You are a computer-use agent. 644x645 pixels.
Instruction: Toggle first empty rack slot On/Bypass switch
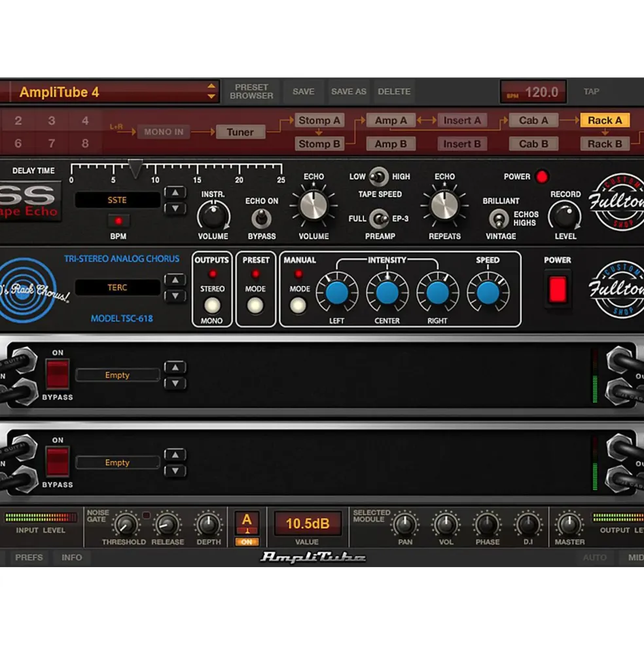click(x=57, y=373)
